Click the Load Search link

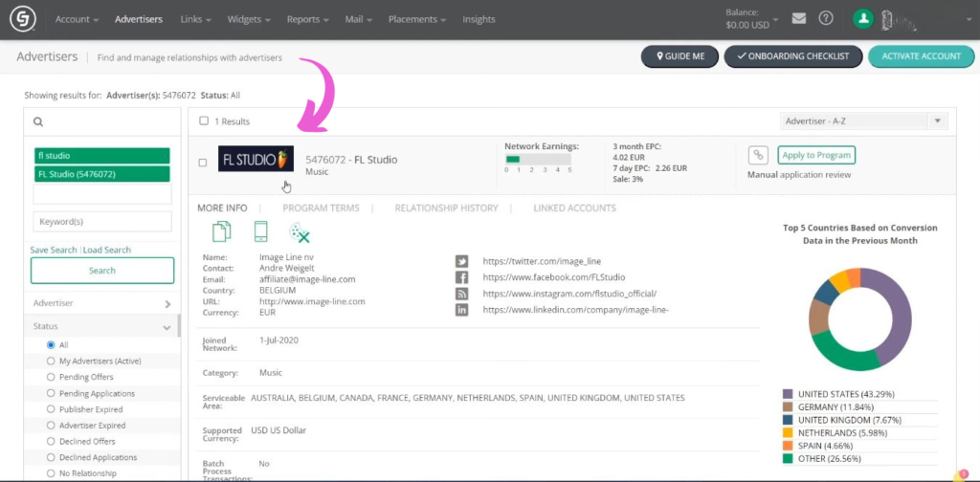(107, 250)
